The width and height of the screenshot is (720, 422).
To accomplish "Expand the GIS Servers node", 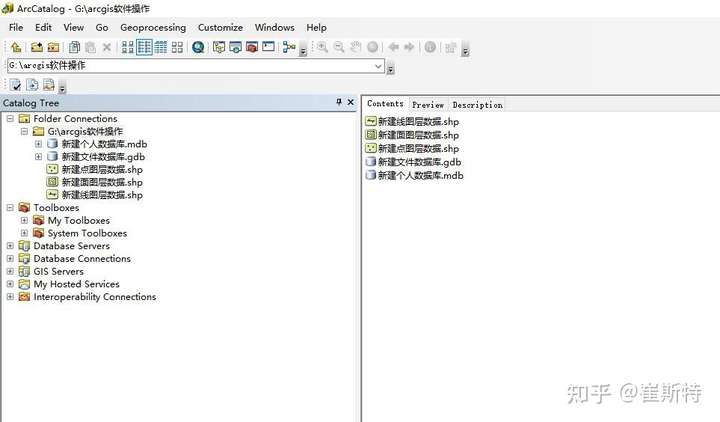I will point(10,271).
